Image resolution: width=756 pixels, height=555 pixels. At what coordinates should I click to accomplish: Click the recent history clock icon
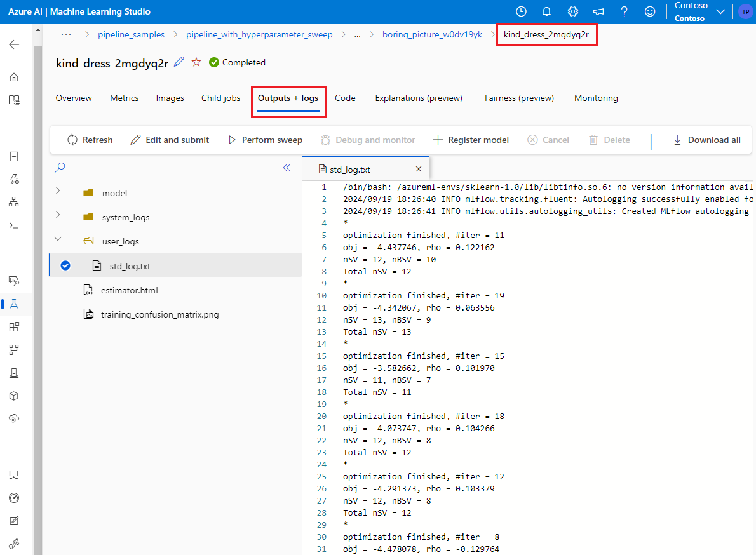pyautogui.click(x=521, y=11)
